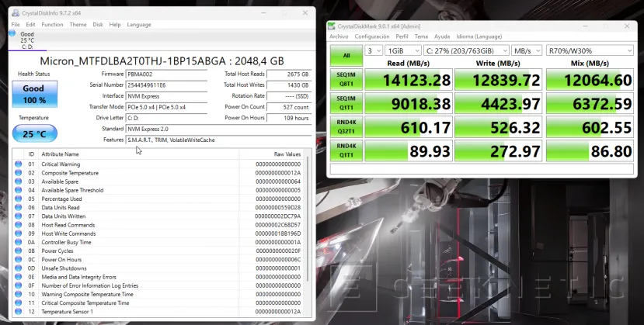
Task: Click the status icon for Percentage Used
Action: click(x=18, y=199)
